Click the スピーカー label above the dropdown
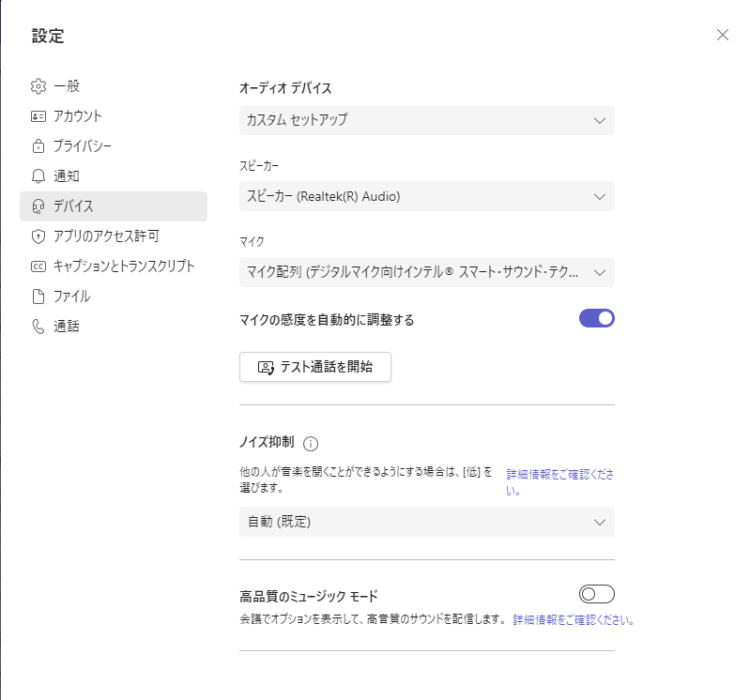This screenshot has width=750, height=700. [259, 166]
